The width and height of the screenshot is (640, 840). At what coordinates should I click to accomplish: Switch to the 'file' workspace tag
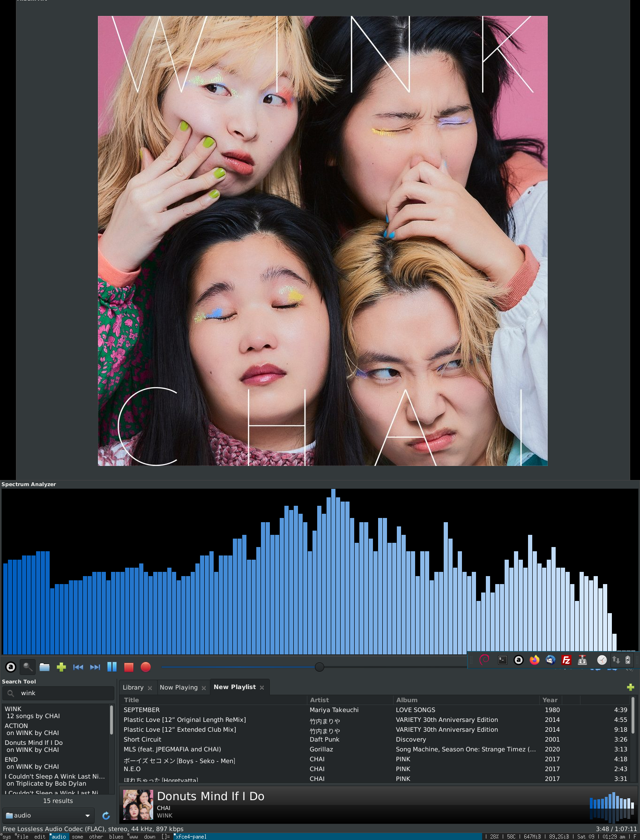point(22,837)
